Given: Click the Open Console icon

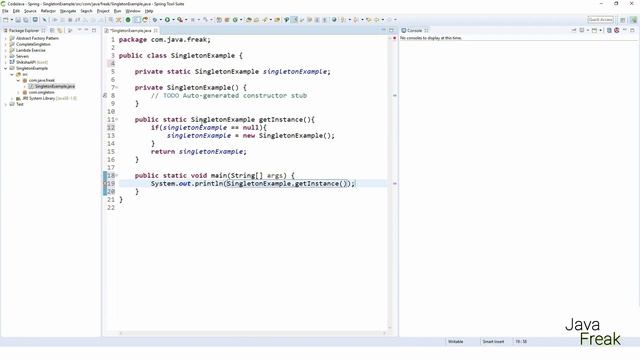Looking at the screenshot, I should tap(594, 30).
